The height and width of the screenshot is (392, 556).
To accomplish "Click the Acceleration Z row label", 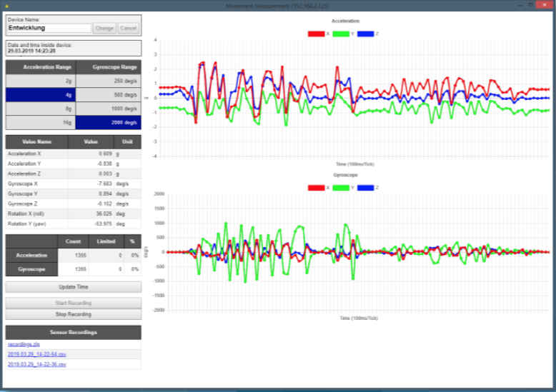I will tap(24, 174).
